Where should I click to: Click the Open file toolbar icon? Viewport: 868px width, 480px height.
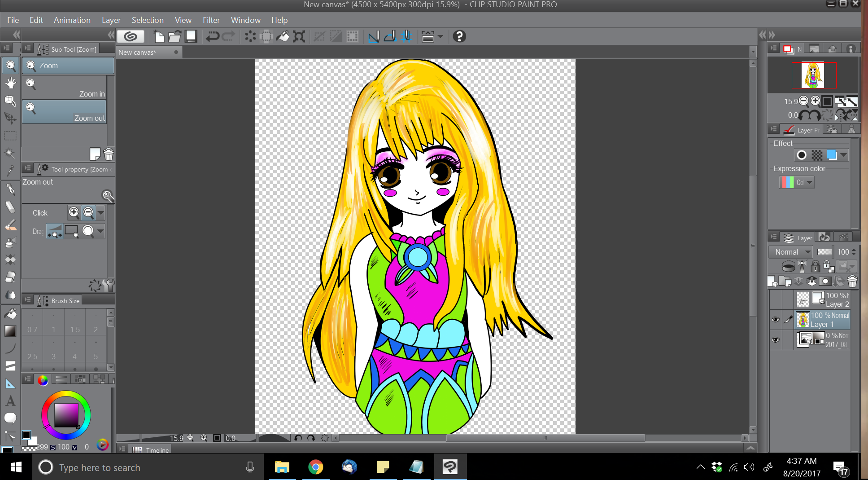tap(174, 36)
